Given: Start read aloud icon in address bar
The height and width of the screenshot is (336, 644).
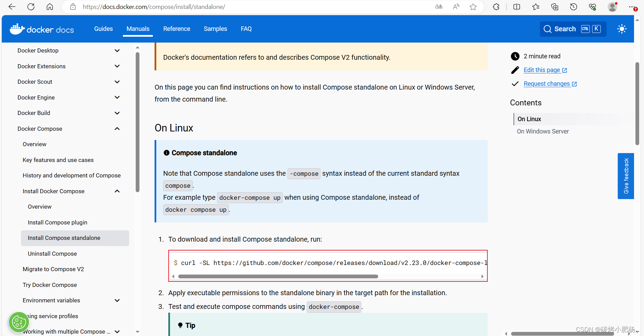Looking at the screenshot, I should tap(456, 7).
